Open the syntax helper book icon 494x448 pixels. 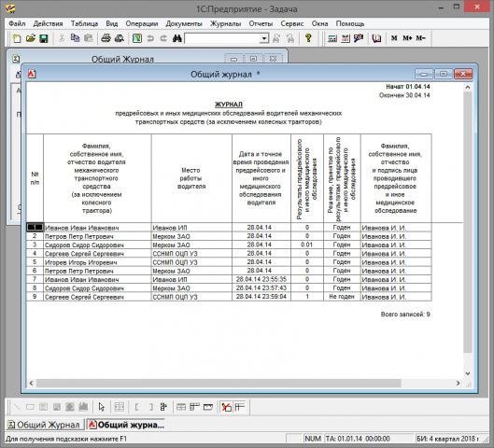[x=376, y=38]
